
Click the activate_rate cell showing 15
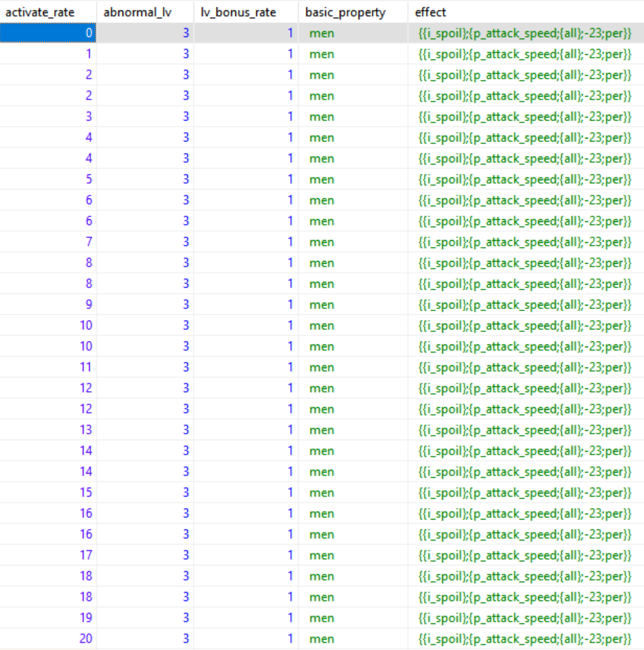click(x=48, y=492)
